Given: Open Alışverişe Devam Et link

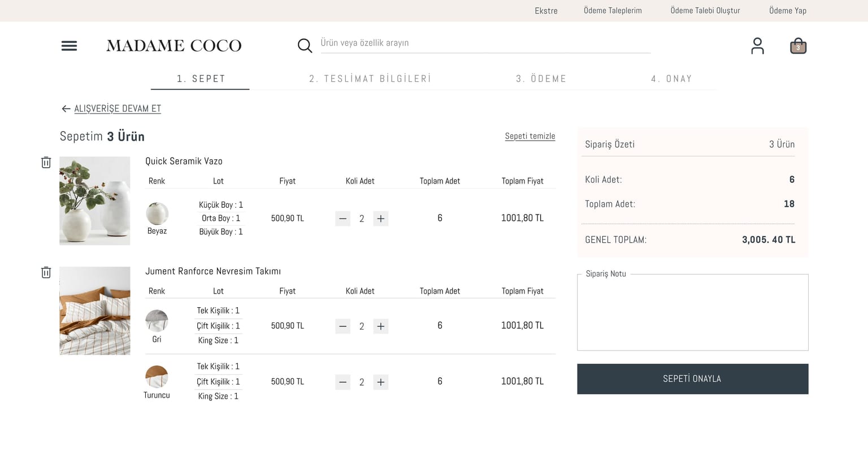Looking at the screenshot, I should pyautogui.click(x=118, y=108).
